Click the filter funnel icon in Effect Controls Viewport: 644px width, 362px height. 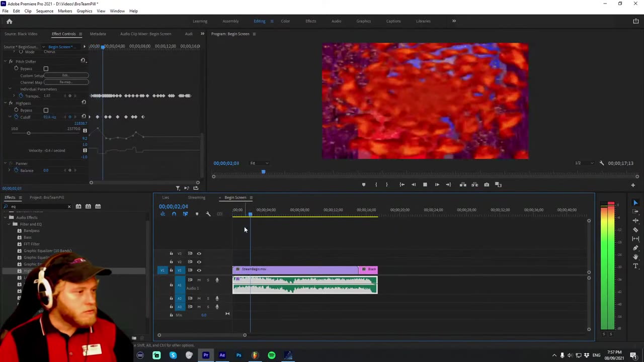pyautogui.click(x=178, y=188)
